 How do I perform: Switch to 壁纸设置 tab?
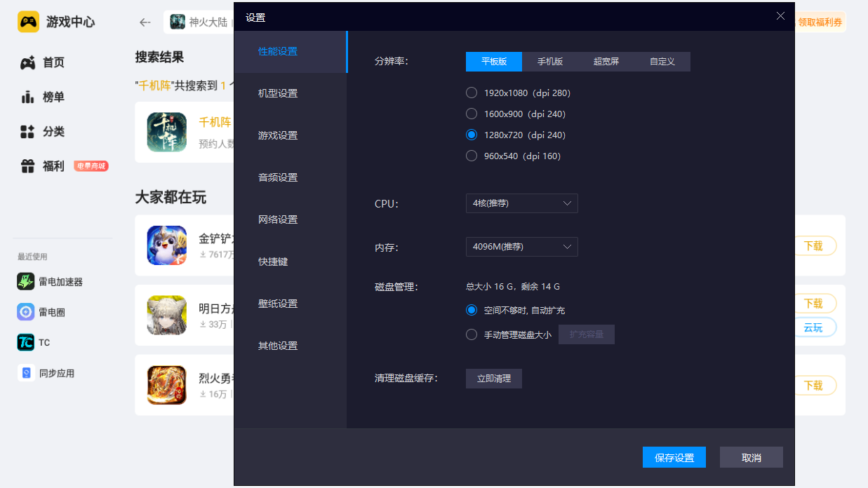point(291,304)
